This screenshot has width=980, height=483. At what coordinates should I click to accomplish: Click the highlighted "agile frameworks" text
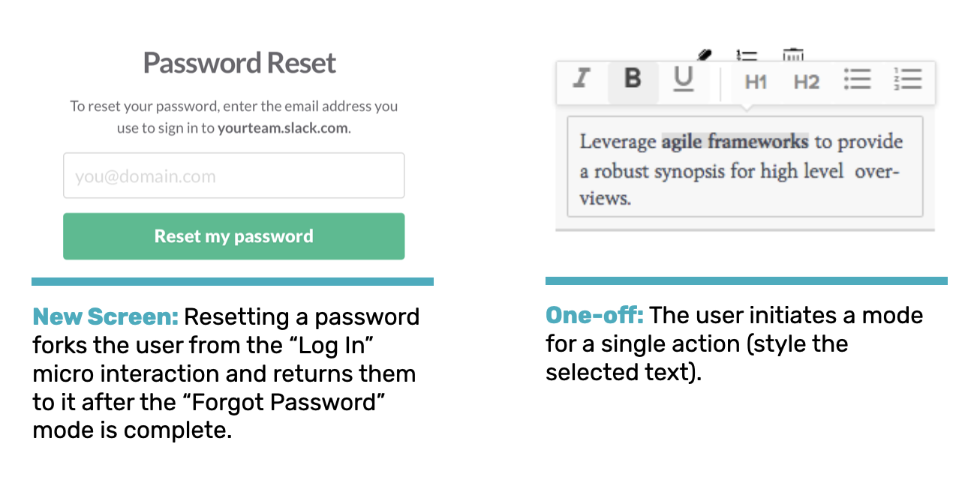tap(735, 141)
